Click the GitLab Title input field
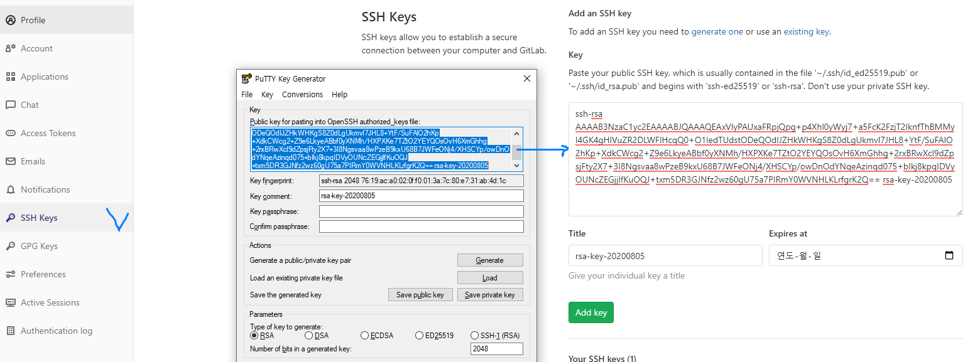This screenshot has width=980, height=362. pyautogui.click(x=665, y=255)
